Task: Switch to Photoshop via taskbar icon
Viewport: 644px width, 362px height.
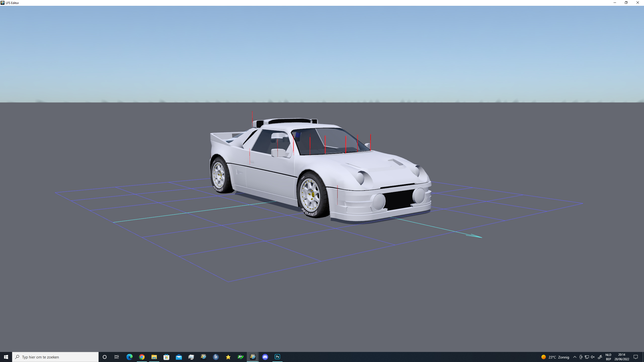Action: [x=277, y=357]
